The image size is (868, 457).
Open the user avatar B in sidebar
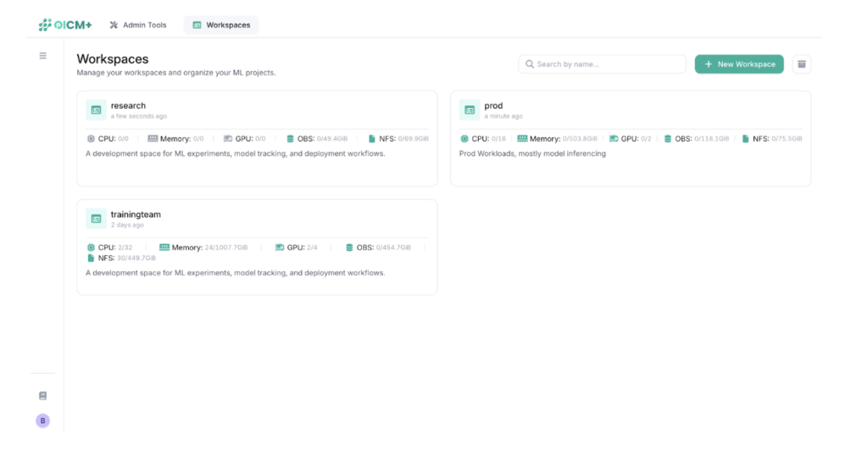point(43,421)
